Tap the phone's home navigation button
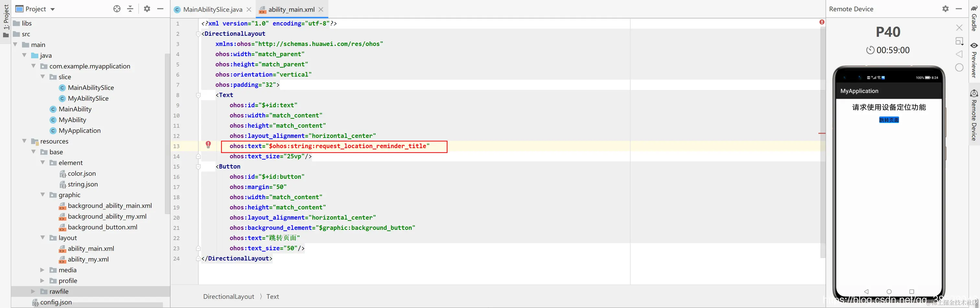980x308 pixels. 889,291
